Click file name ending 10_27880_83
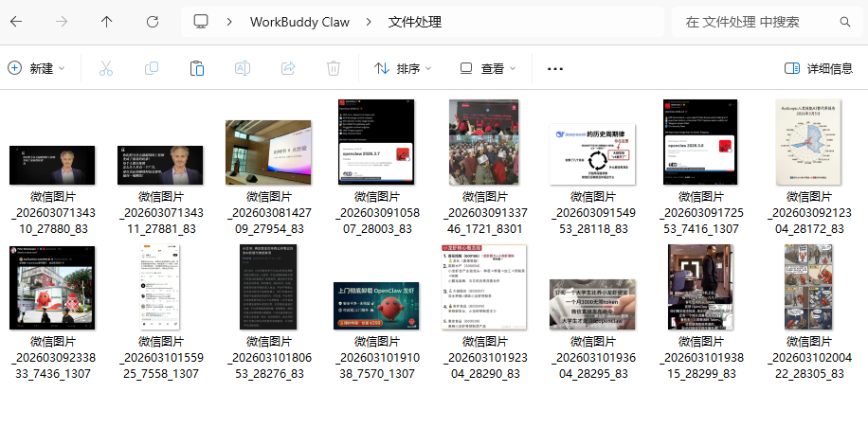Viewport: 868px width, 428px height. click(x=52, y=213)
